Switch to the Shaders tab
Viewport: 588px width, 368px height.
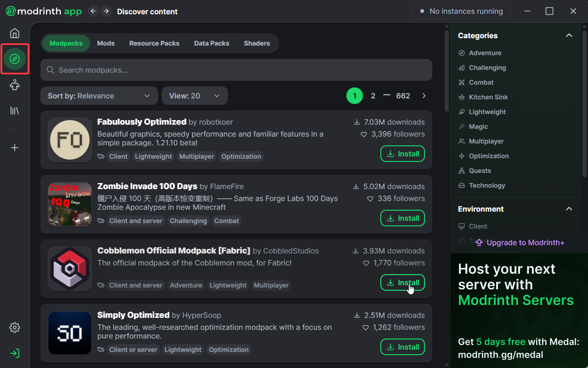[257, 43]
